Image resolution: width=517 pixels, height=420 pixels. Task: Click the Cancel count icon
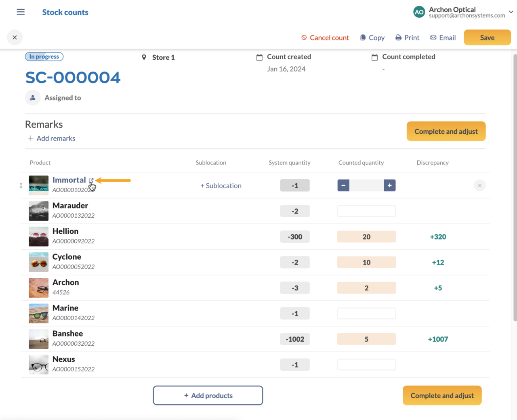pos(303,37)
